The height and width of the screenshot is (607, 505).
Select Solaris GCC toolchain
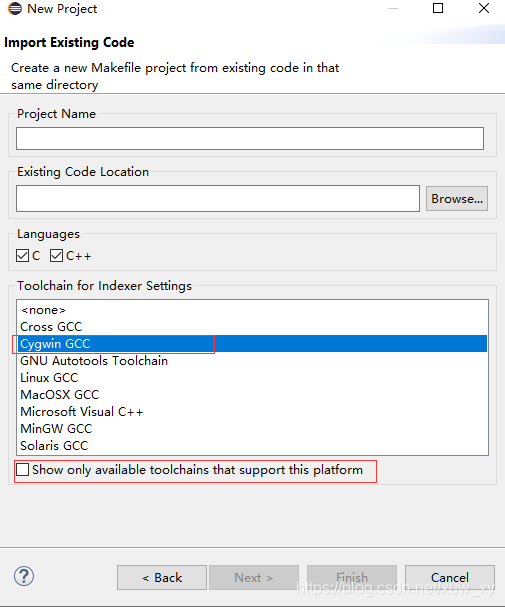click(252, 446)
